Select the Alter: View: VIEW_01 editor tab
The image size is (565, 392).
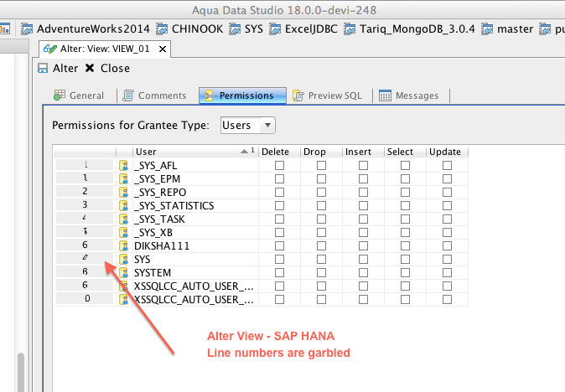[x=105, y=49]
